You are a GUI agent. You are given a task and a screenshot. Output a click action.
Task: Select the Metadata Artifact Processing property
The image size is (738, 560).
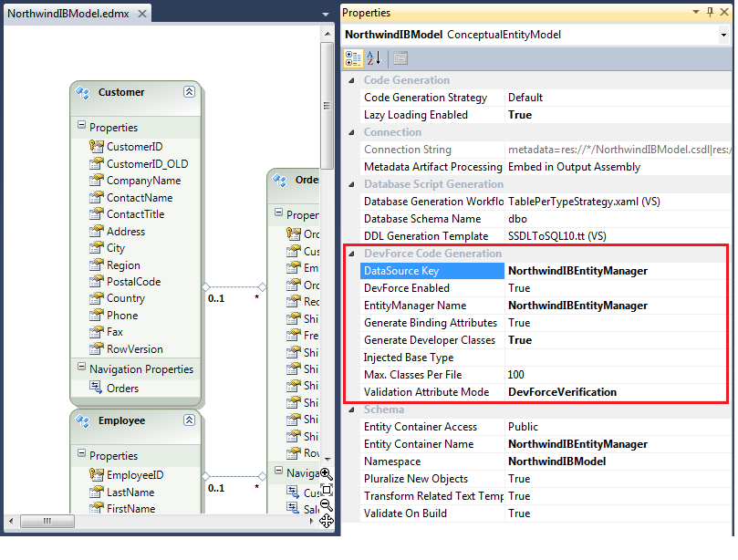[x=433, y=167]
